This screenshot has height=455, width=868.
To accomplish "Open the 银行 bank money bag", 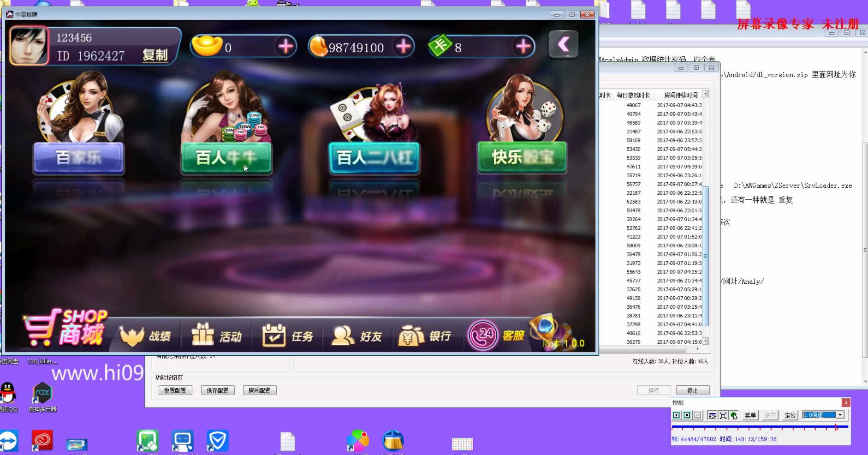I will click(425, 335).
